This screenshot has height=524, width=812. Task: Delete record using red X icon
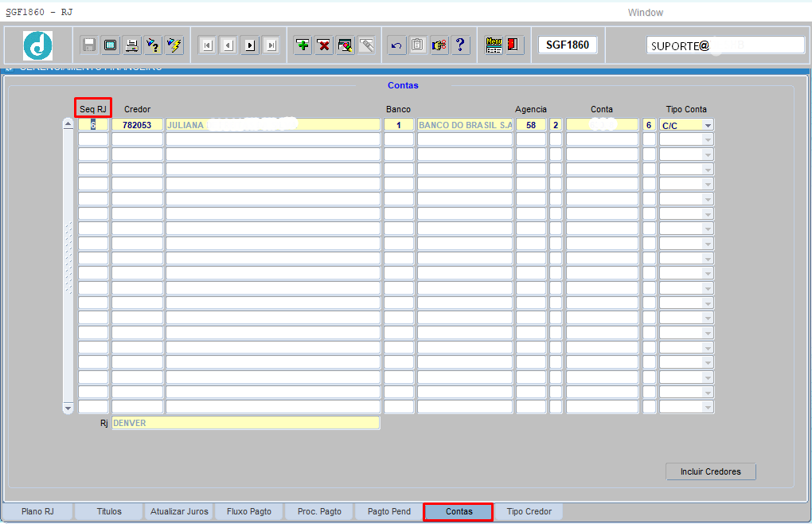[324, 45]
